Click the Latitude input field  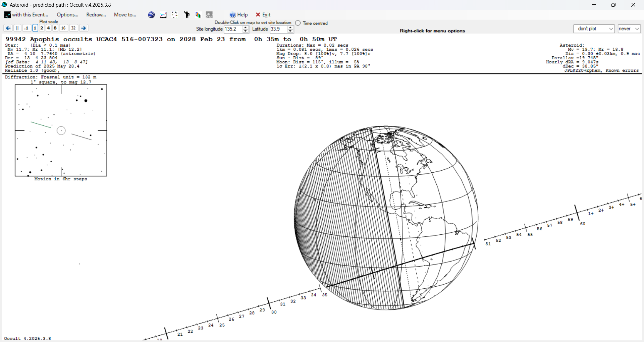(x=279, y=29)
